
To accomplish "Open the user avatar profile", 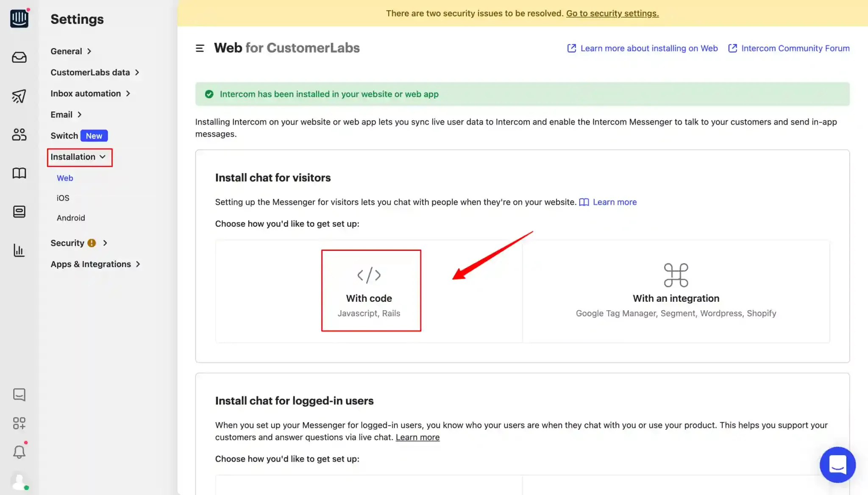I will [x=19, y=482].
